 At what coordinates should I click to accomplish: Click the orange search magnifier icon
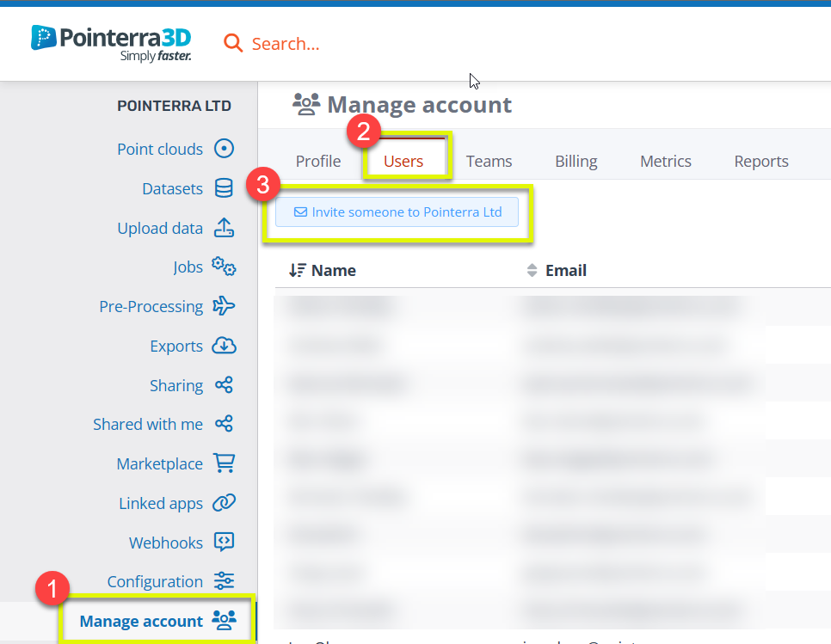click(x=232, y=43)
